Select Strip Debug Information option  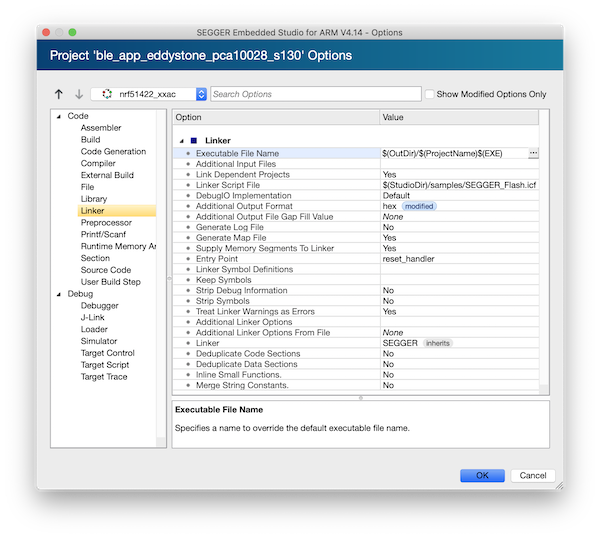pos(356,290)
